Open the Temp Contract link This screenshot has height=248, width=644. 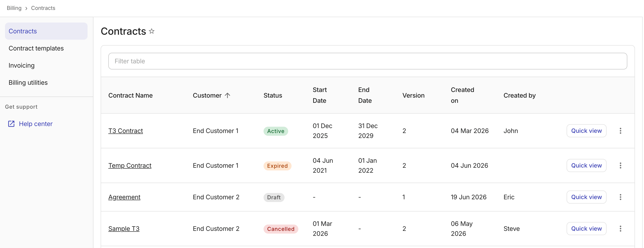point(130,165)
